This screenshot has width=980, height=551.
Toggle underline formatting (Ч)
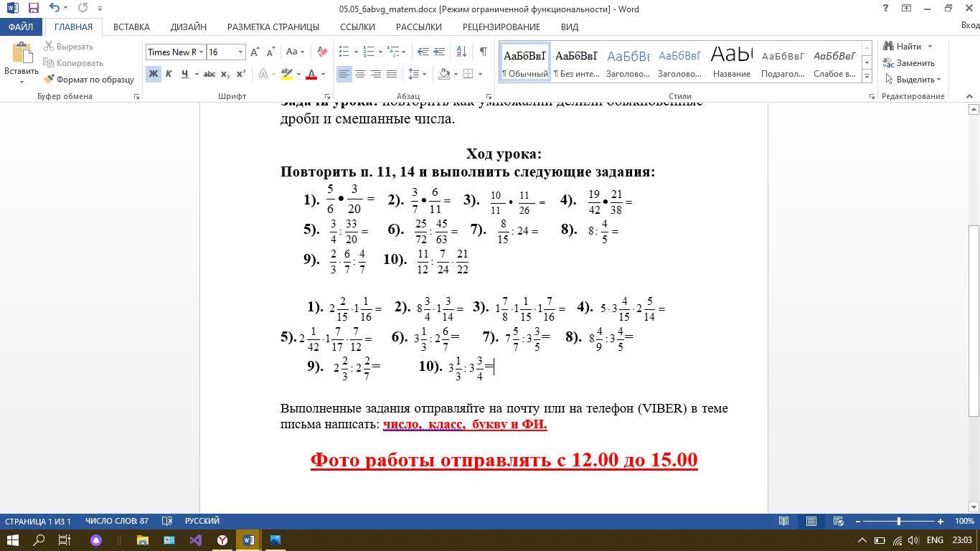tap(184, 74)
